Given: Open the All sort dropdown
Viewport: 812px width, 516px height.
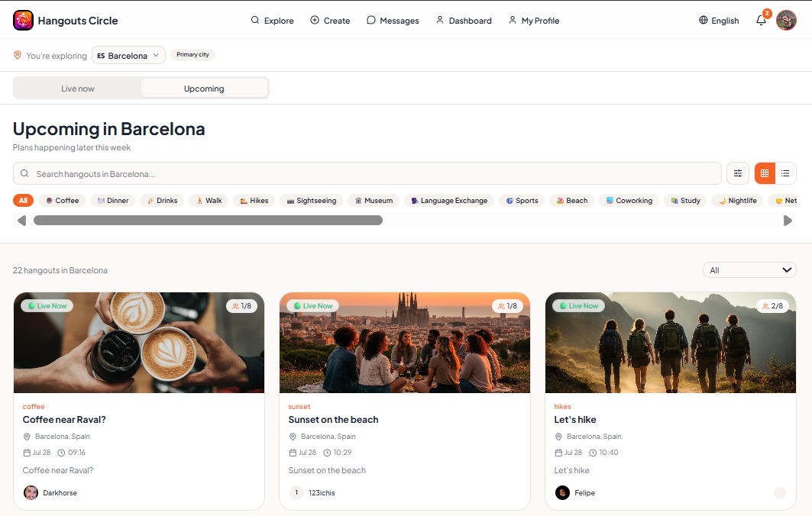Looking at the screenshot, I should click(749, 270).
